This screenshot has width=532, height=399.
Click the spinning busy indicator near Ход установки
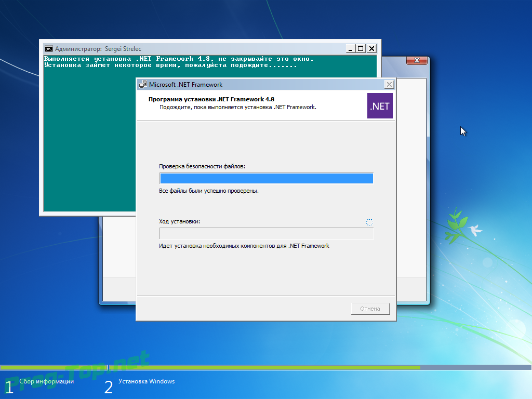click(369, 222)
